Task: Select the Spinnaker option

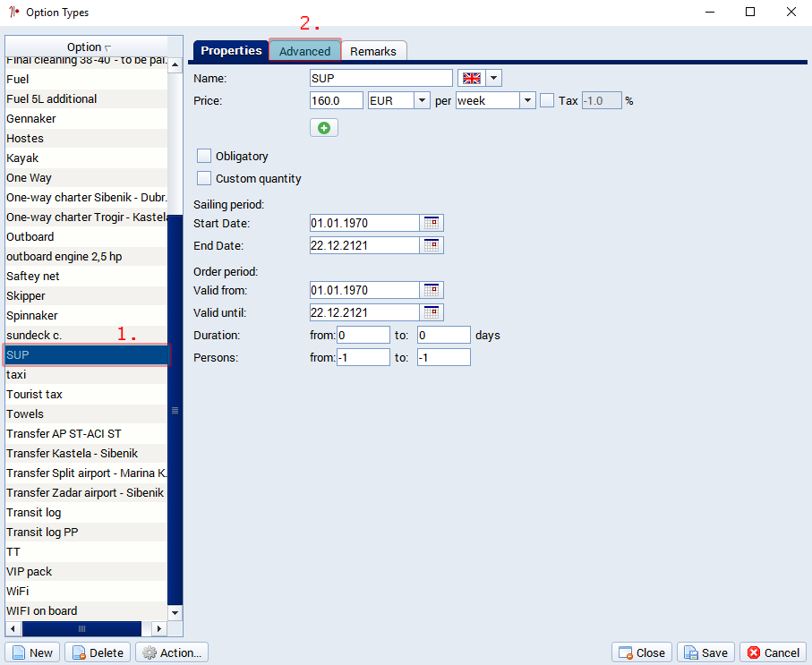Action: [87, 315]
